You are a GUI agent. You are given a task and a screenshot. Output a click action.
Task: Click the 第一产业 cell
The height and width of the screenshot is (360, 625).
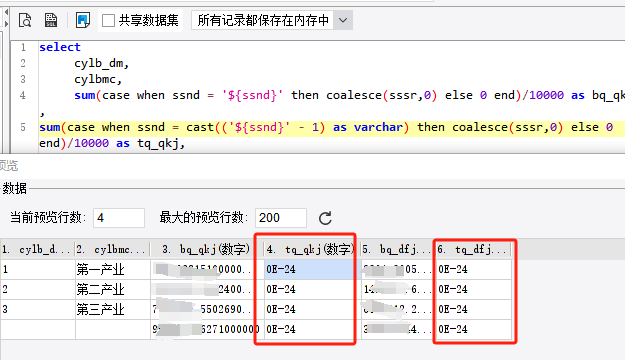[112, 270]
